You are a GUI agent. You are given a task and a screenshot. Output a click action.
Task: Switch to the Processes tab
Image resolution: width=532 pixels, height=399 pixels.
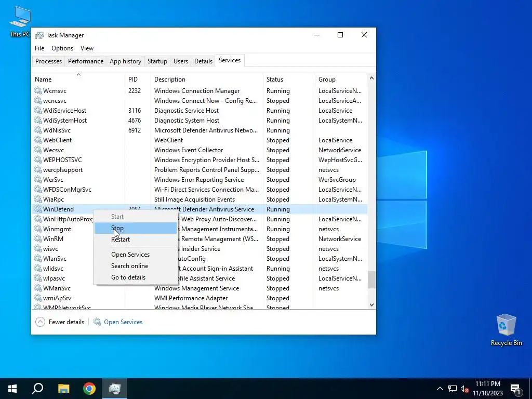[48, 61]
